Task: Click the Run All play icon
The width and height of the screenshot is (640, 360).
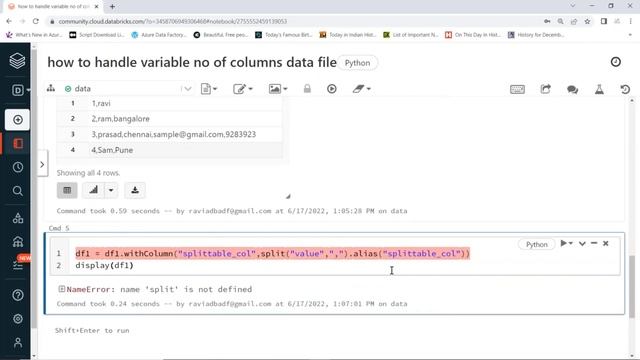Action: [x=331, y=89]
